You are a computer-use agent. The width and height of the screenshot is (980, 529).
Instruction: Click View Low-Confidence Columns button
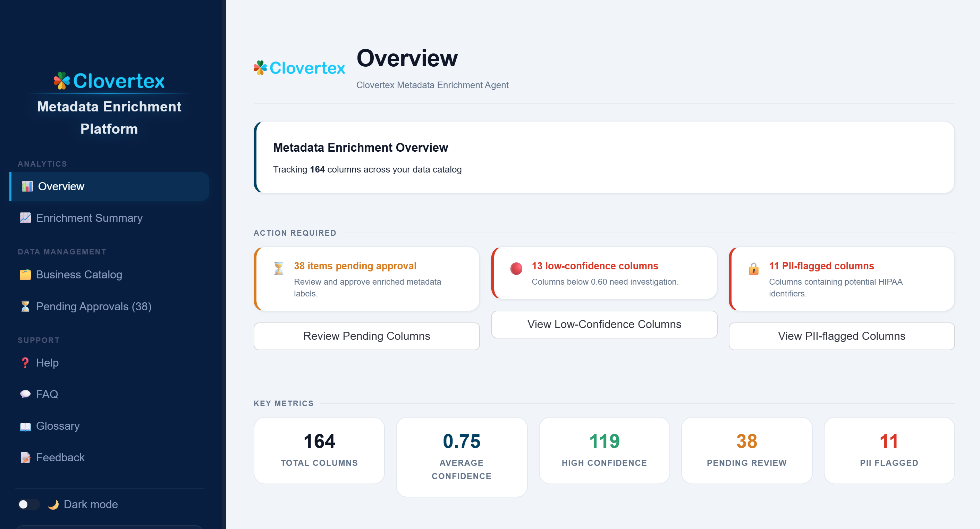604,324
